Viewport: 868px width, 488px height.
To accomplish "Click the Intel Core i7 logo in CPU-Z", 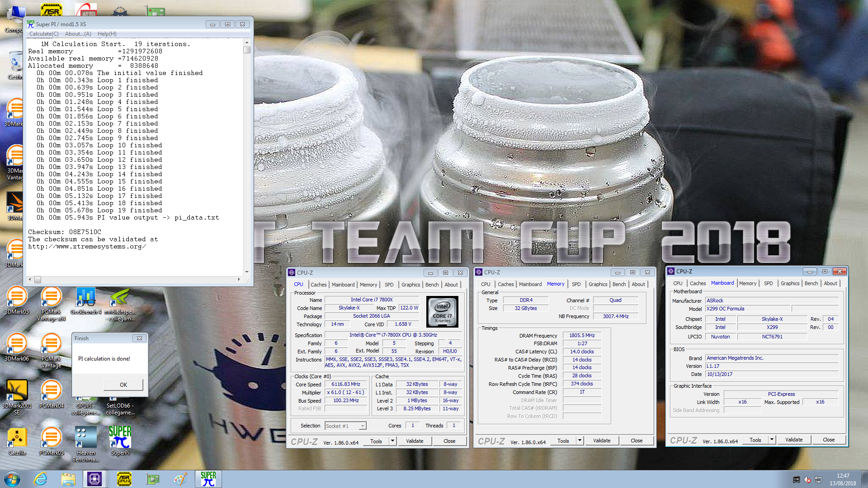I will pyautogui.click(x=442, y=312).
